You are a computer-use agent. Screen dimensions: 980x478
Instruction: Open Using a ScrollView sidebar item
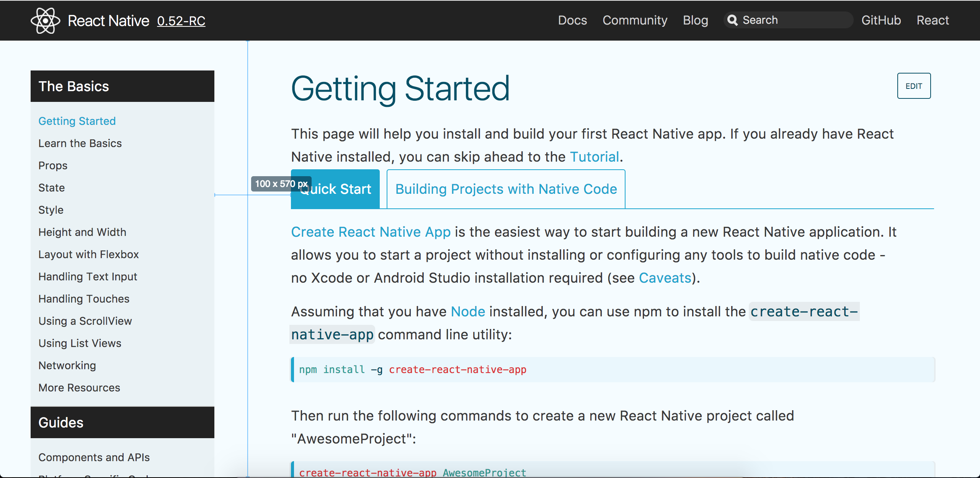coord(85,321)
